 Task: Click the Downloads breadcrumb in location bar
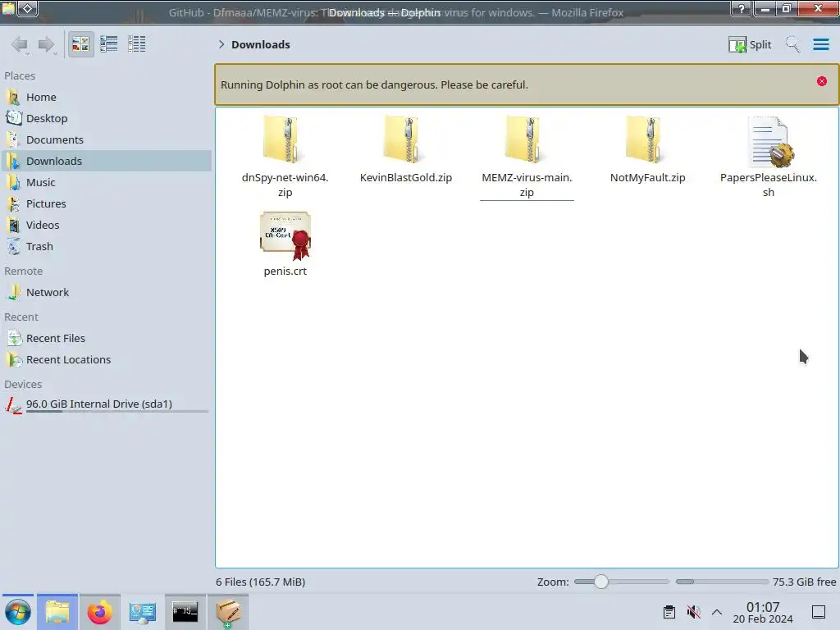pos(260,44)
